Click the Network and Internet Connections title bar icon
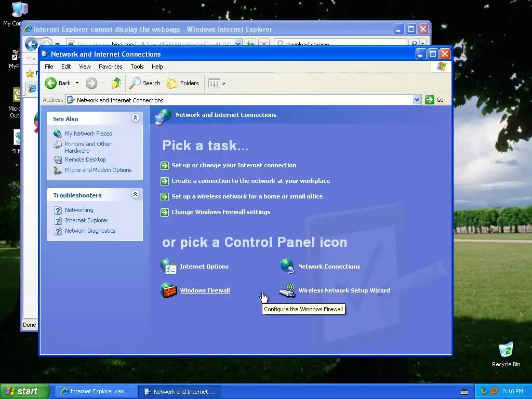 tap(45, 54)
